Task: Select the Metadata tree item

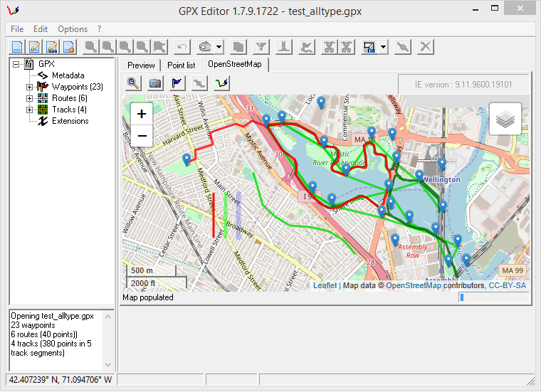Action: pyautogui.click(x=68, y=75)
